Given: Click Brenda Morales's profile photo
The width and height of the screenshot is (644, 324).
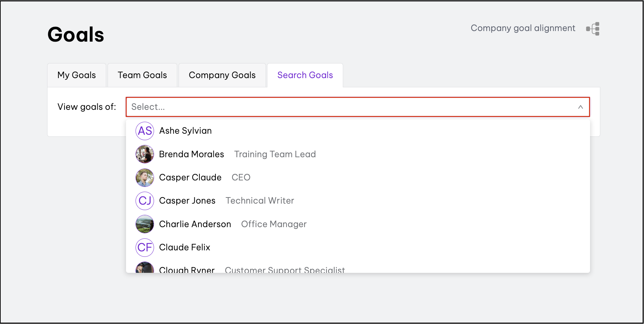Looking at the screenshot, I should point(145,154).
